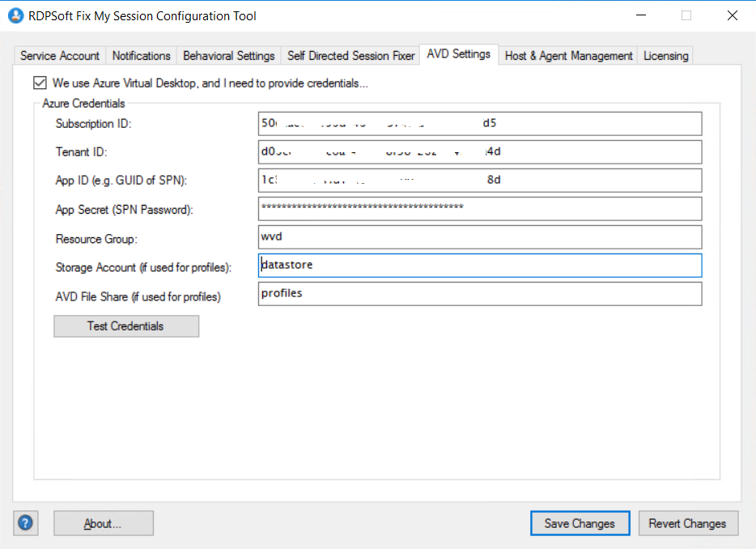Focus the Resource Group text field
The image size is (756, 549).
pos(479,236)
